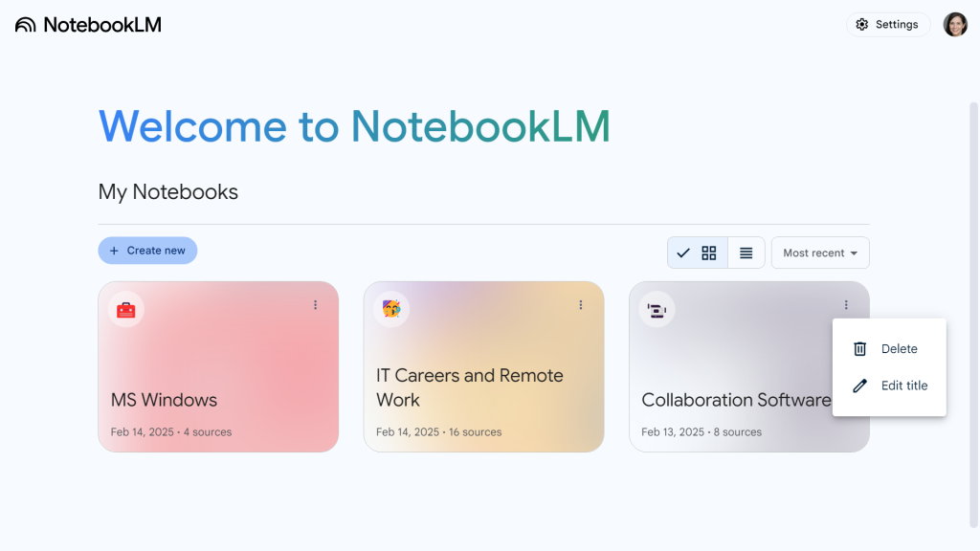Click the page vertical scrollbar
Viewport: 980px width, 551px height.
pos(973,287)
